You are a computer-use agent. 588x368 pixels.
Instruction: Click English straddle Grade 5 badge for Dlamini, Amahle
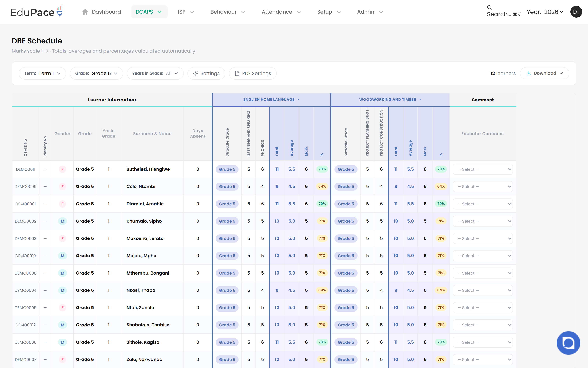(x=227, y=204)
